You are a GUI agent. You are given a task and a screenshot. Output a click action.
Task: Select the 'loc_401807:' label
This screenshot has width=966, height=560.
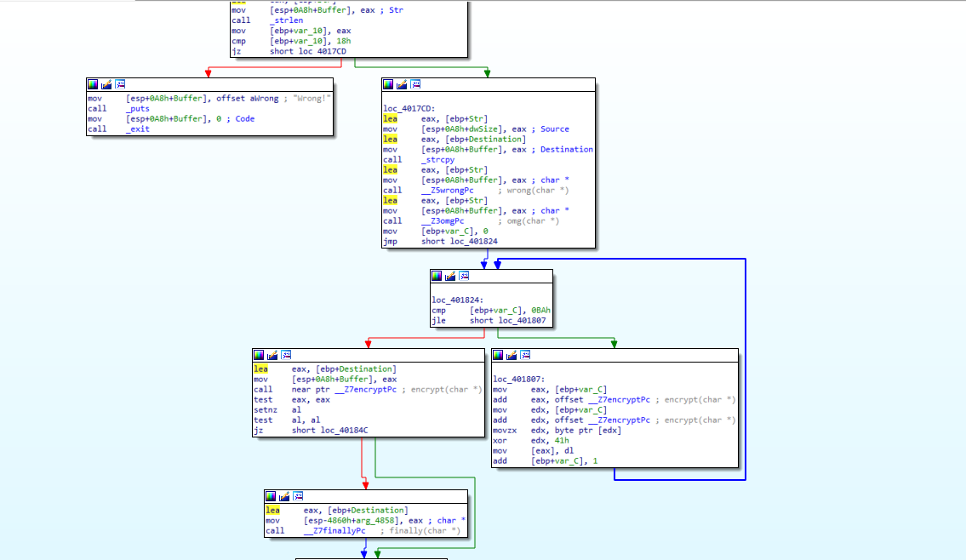pos(518,380)
